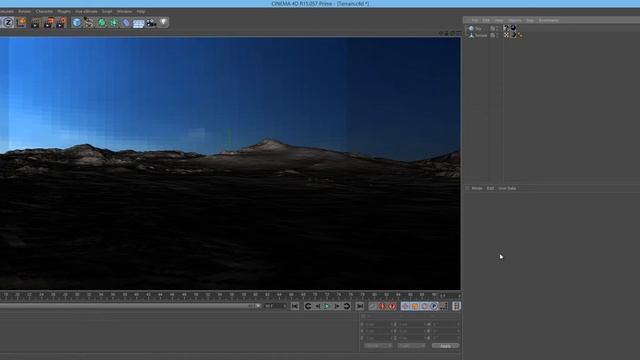Click the Apply button
Screen dimensions: 640x360
(x=445, y=346)
